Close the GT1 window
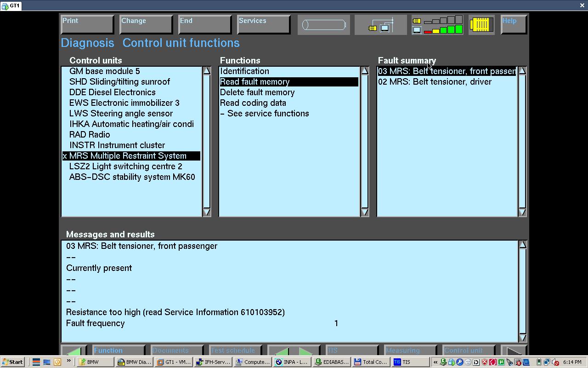This screenshot has width=588, height=368. point(582,6)
